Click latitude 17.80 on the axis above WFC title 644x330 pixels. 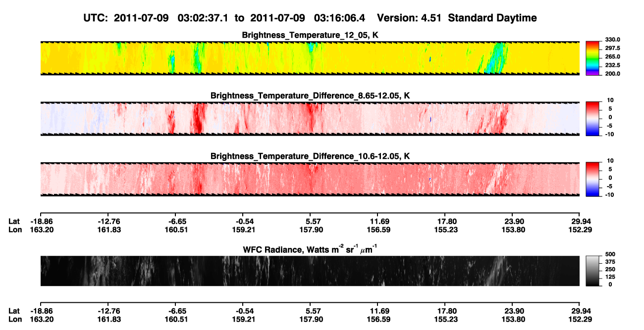point(446,221)
